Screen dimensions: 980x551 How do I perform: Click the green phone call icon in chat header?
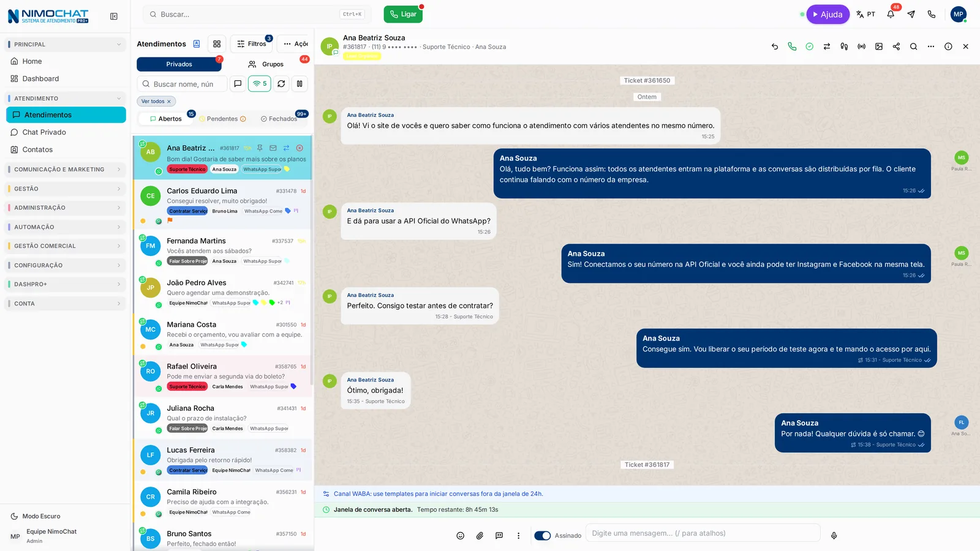792,47
